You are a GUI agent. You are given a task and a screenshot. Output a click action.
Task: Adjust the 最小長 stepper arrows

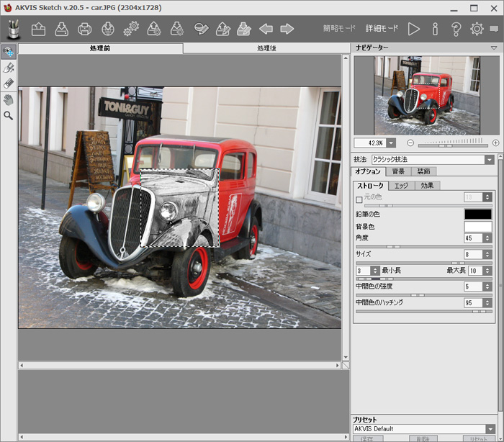tap(375, 271)
